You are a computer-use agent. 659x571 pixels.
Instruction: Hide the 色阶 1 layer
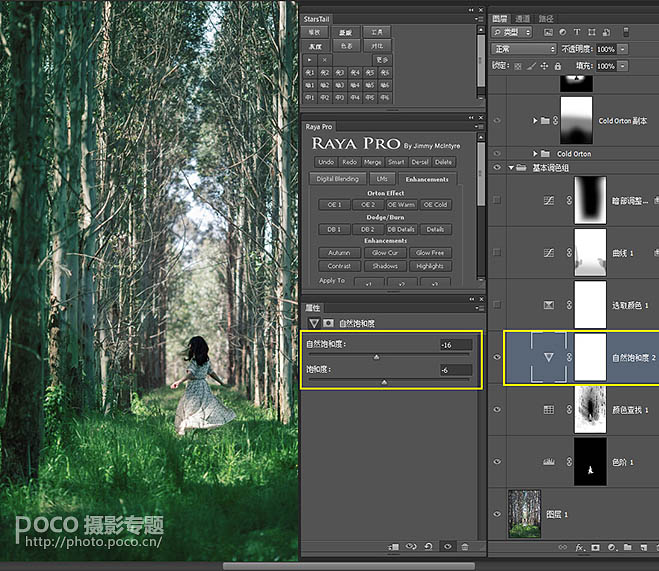(x=497, y=462)
